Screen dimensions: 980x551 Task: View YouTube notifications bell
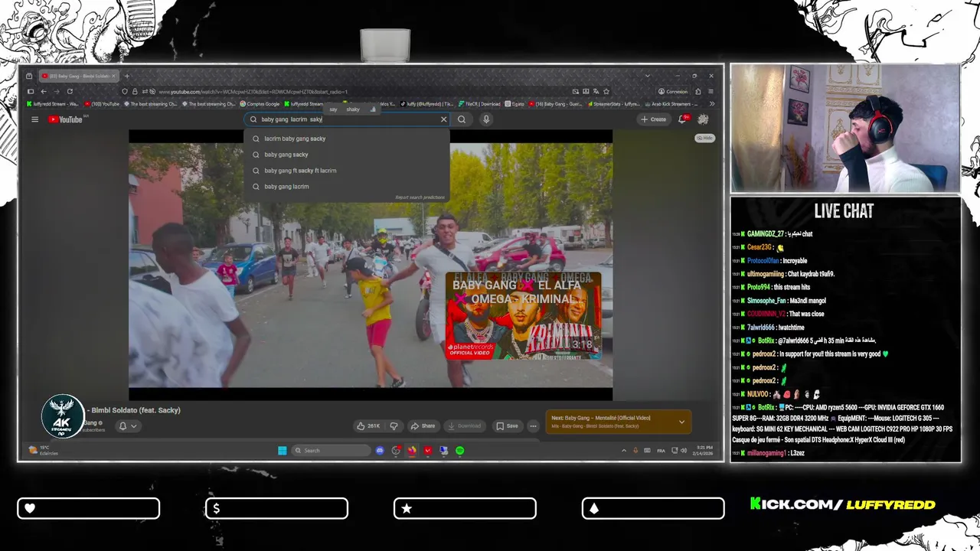(683, 119)
